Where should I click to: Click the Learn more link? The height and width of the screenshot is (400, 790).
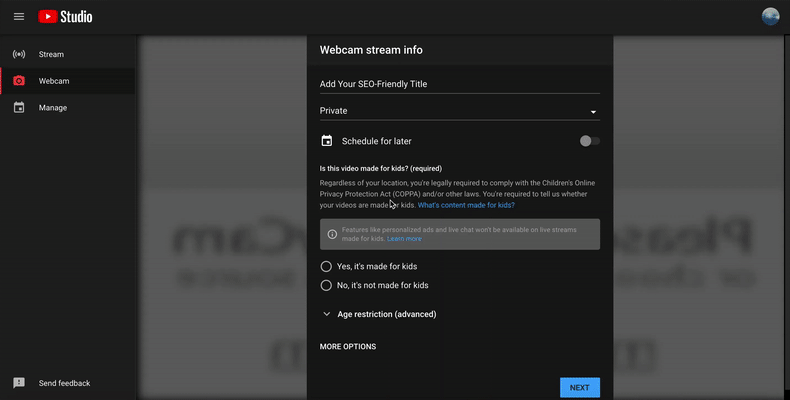(x=404, y=240)
